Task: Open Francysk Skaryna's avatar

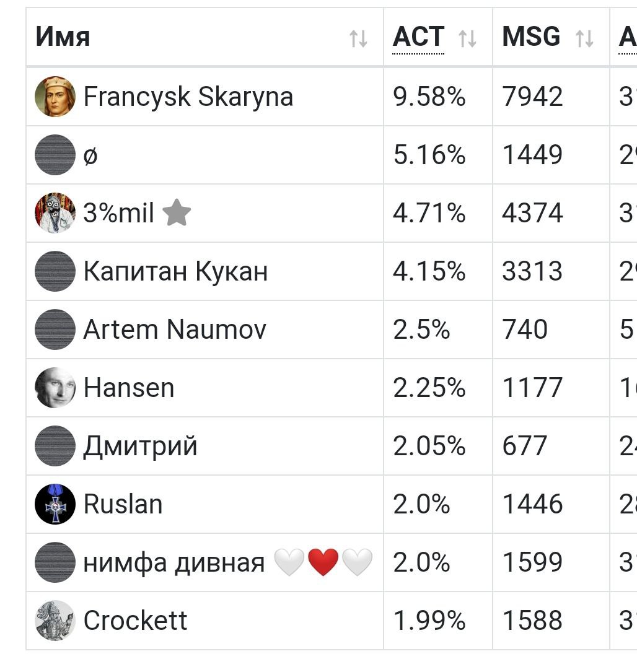Action: pyautogui.click(x=55, y=97)
